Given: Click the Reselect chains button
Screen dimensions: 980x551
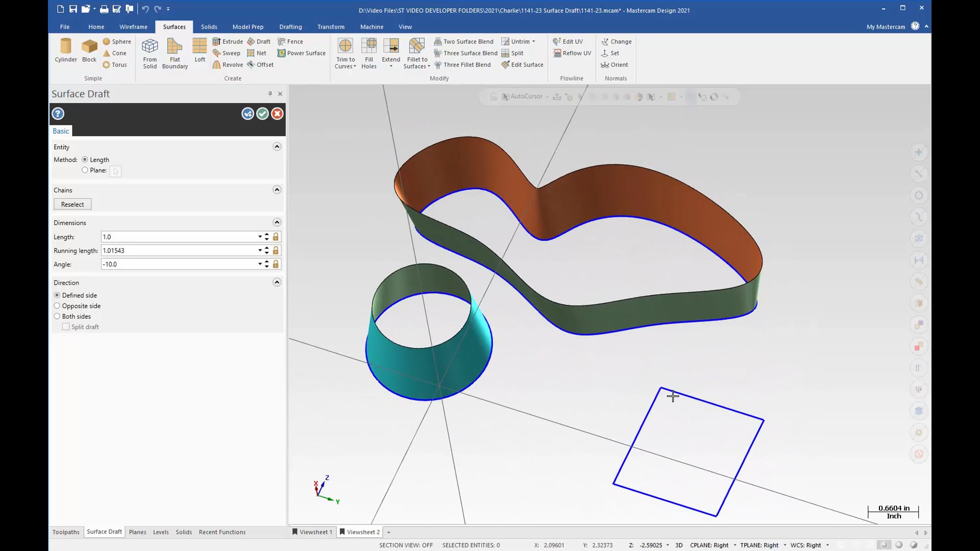Looking at the screenshot, I should (x=72, y=204).
